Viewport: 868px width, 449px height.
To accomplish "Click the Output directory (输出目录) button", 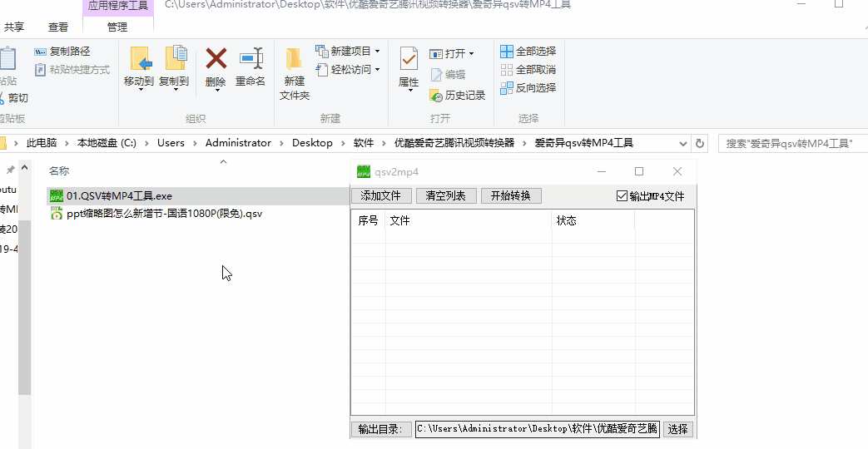I will 381,429.
